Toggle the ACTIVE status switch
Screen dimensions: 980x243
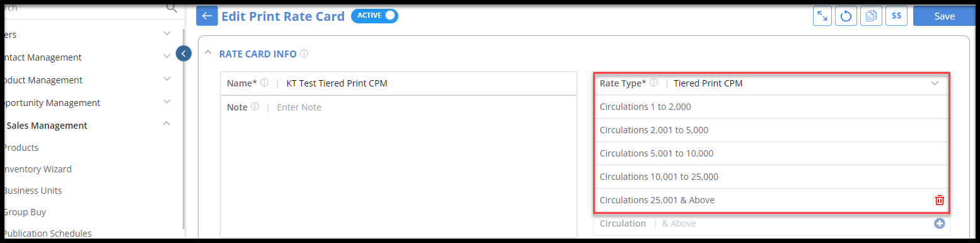pos(375,16)
